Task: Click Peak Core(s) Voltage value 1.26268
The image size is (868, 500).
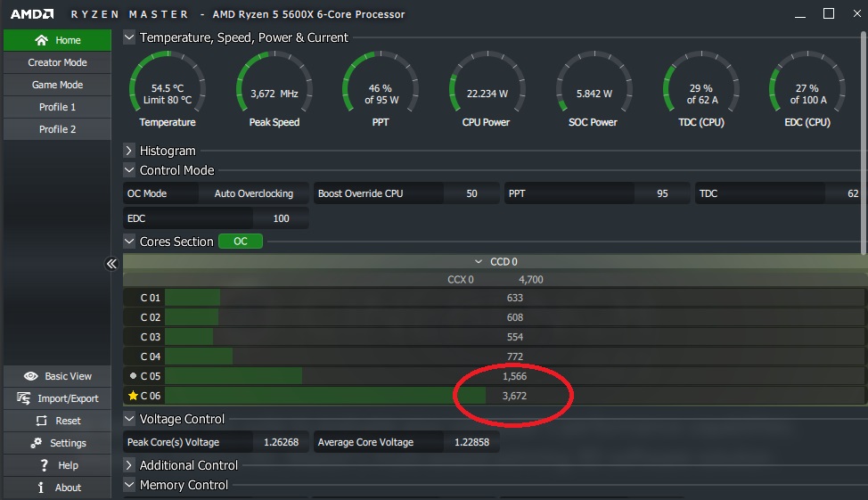Action: coord(281,442)
